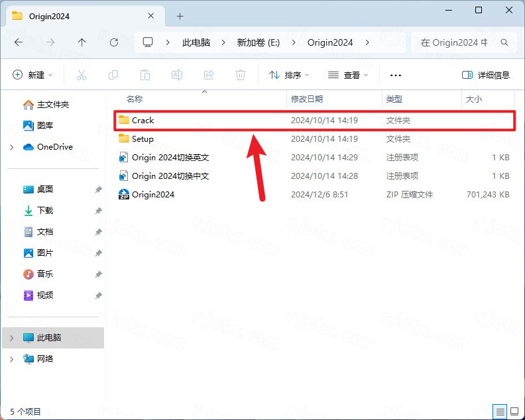Refresh the current folder view
Screen dimensions: 525x420
114,42
